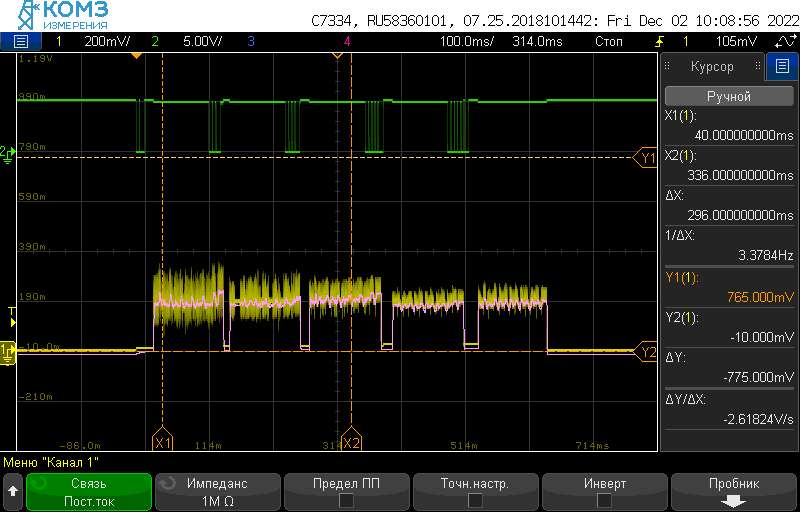The image size is (800, 512).
Task: Click the ΔY/ΔX value -2.61824V/s
Action: (759, 420)
